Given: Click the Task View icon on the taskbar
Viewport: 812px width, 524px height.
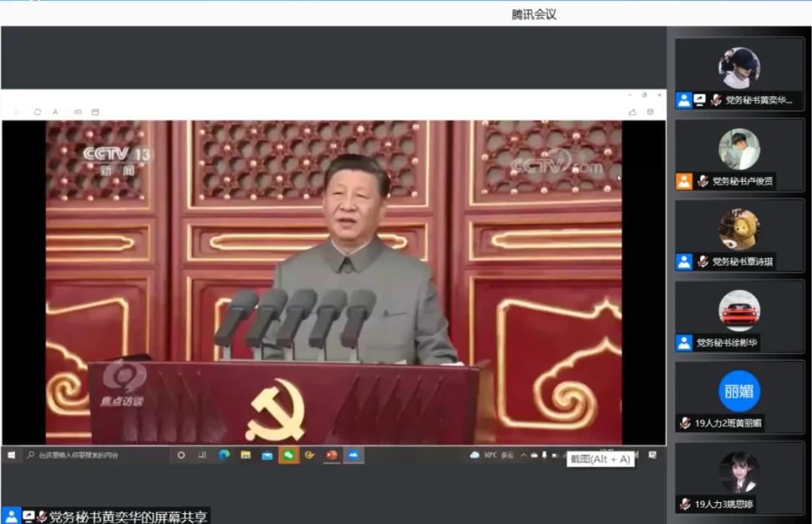Looking at the screenshot, I should (203, 454).
